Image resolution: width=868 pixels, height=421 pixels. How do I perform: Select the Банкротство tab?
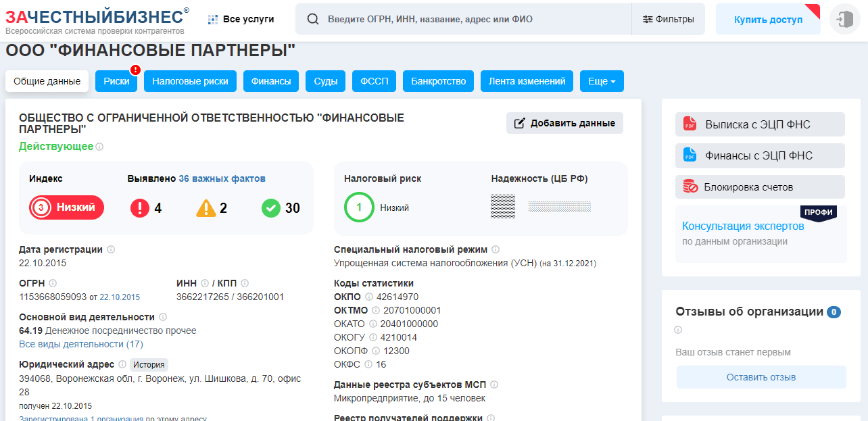point(438,81)
